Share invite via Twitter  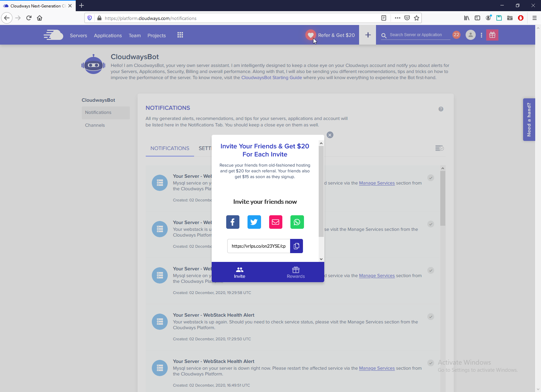(x=254, y=222)
